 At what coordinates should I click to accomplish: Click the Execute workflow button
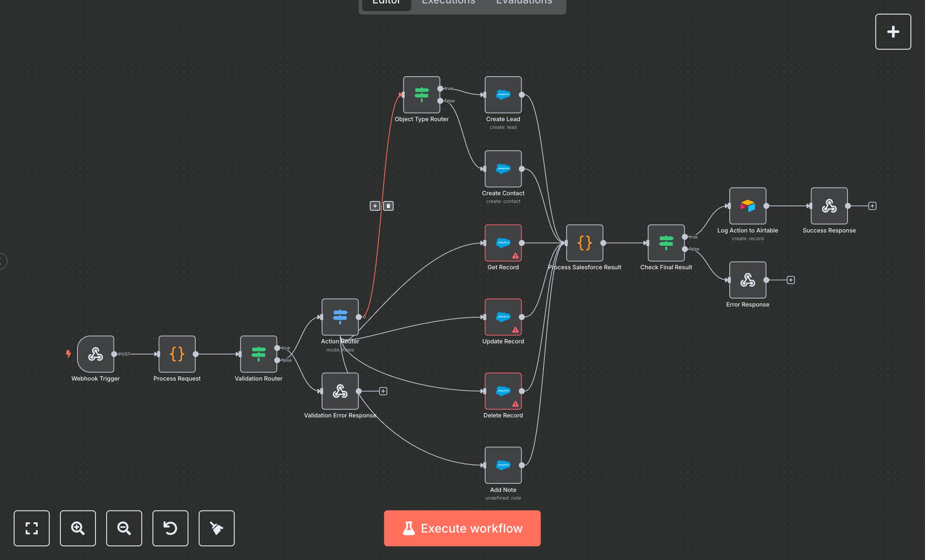coord(462,528)
